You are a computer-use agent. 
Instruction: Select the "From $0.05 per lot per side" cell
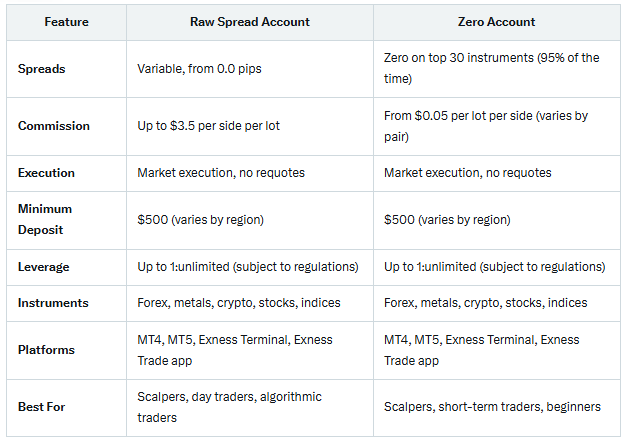(486, 125)
